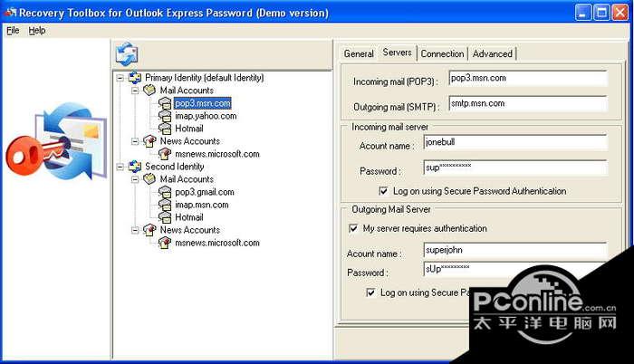This screenshot has height=364, width=634.
Task: Collapse the Primary Identity tree node
Action: pyautogui.click(x=120, y=78)
